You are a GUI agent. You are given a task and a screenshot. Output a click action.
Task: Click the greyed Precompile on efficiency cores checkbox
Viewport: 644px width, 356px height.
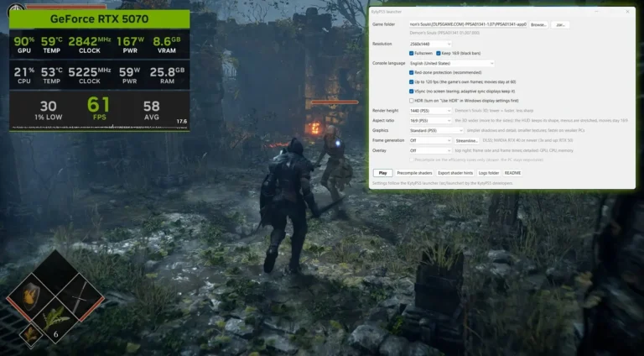tap(411, 160)
